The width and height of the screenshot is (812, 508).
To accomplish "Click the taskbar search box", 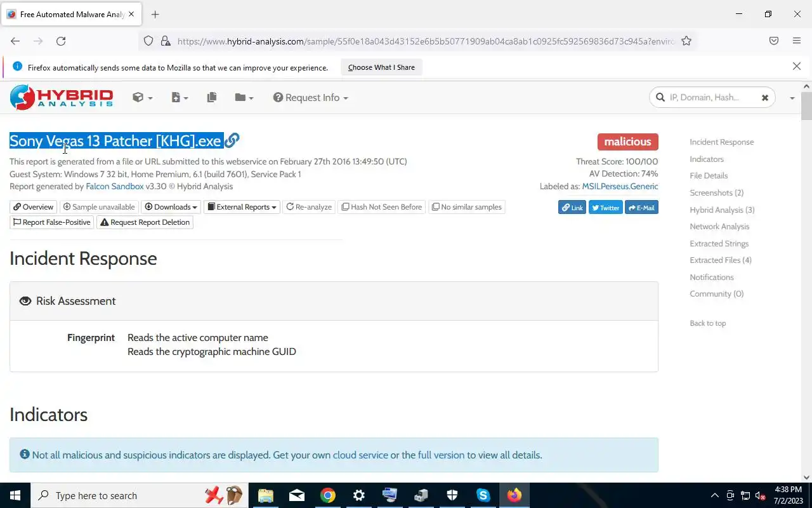I will coord(138,495).
